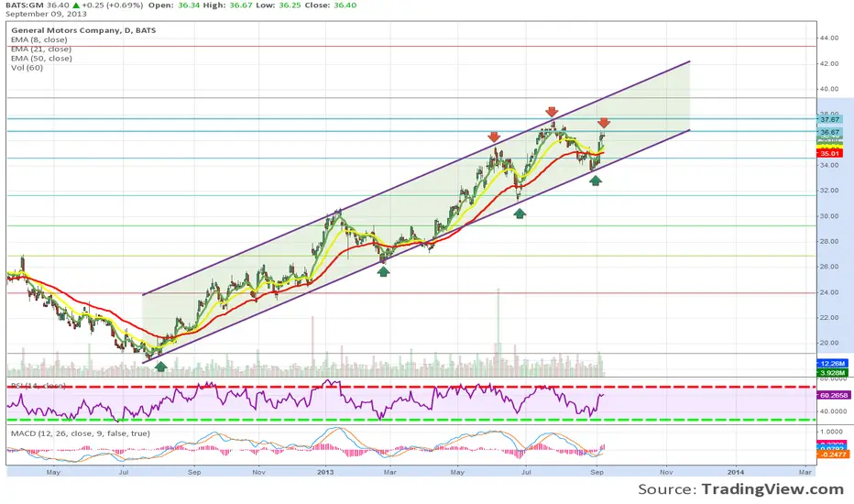
Task: Select the EMA (21, close) indicator label
Action: click(41, 49)
